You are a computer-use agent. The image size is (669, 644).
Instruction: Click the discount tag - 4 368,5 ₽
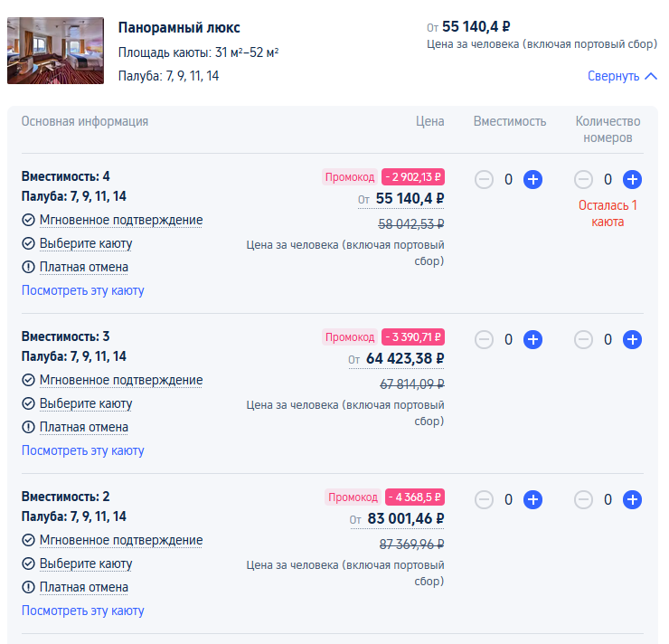(415, 497)
